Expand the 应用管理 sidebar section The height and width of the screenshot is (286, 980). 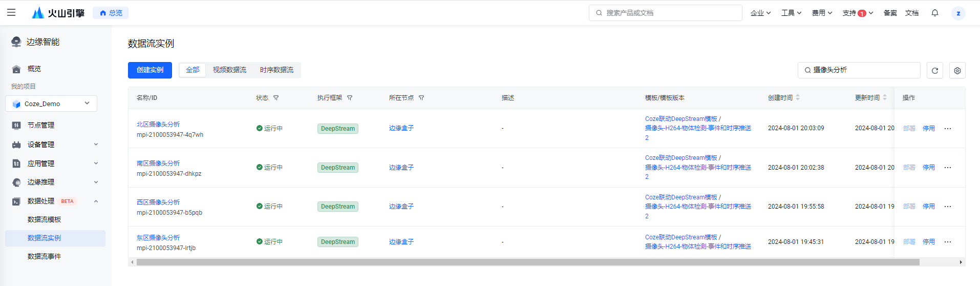tap(55, 164)
